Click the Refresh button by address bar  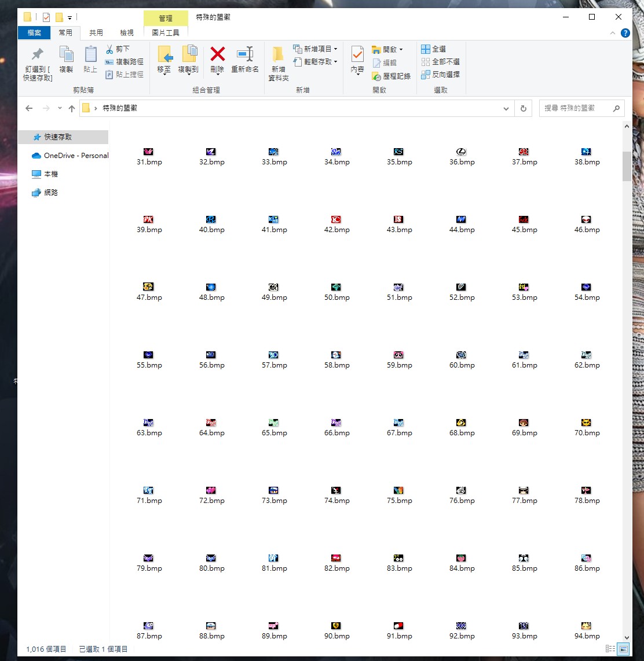[524, 108]
